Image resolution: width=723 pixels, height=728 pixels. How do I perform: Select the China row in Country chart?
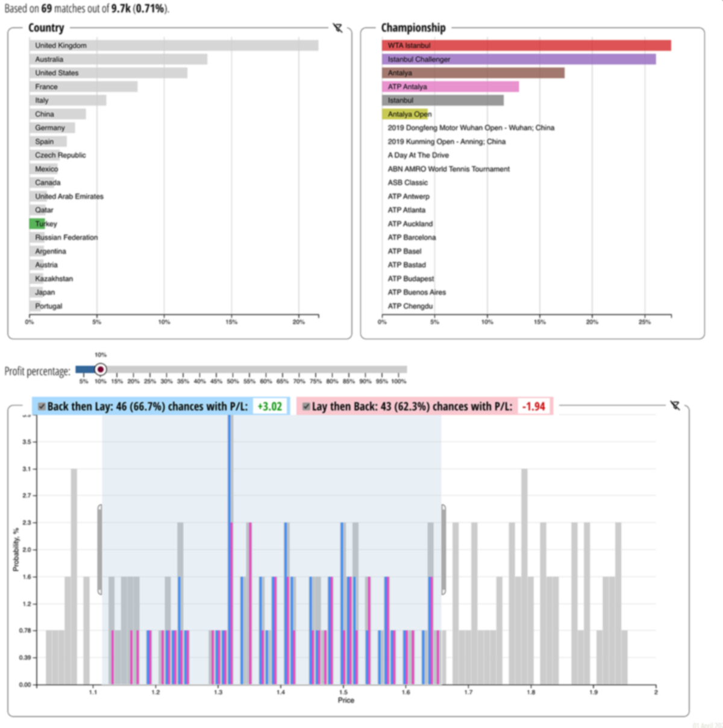pyautogui.click(x=58, y=114)
